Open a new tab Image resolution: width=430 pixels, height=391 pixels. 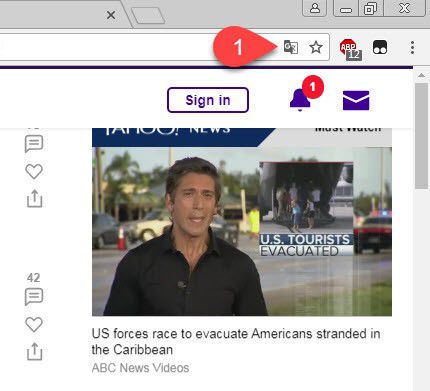[x=148, y=15]
